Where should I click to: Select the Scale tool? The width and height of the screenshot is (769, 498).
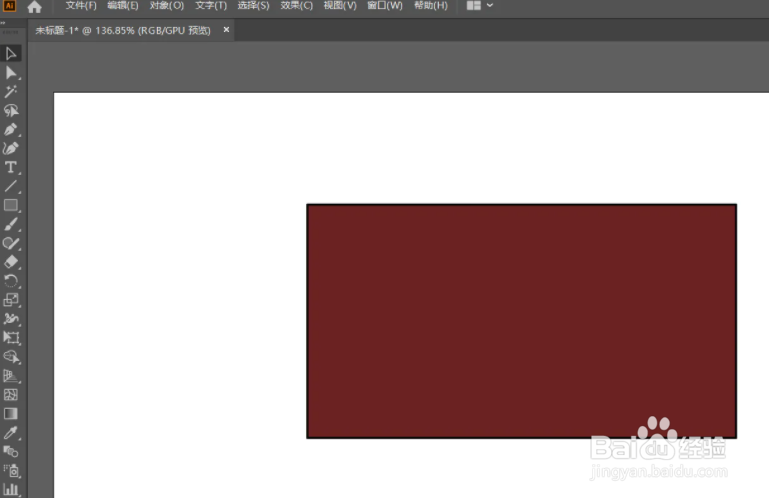[x=11, y=300]
